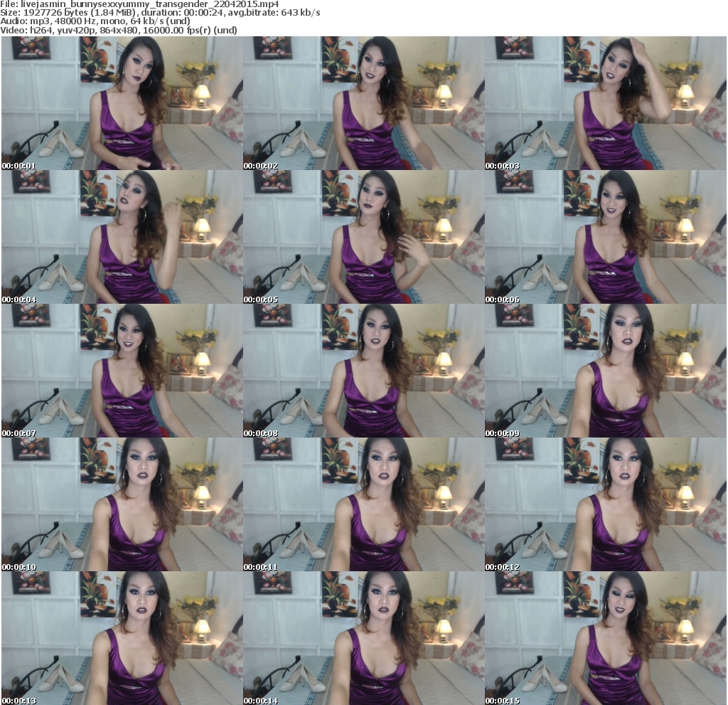Select the thumbnail frame at 00:00:02
This screenshot has width=728, height=705.
(x=364, y=103)
